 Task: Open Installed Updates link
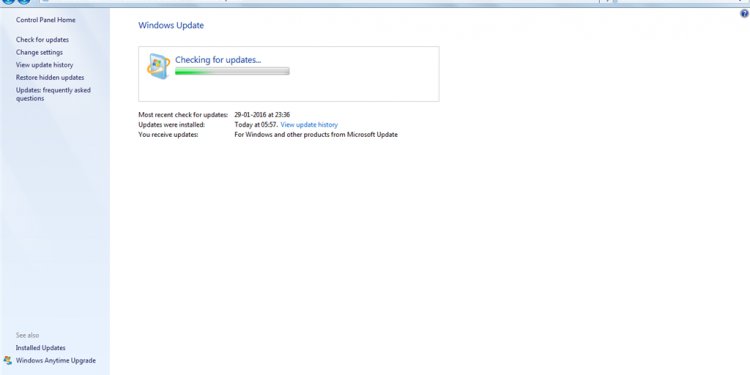(41, 348)
